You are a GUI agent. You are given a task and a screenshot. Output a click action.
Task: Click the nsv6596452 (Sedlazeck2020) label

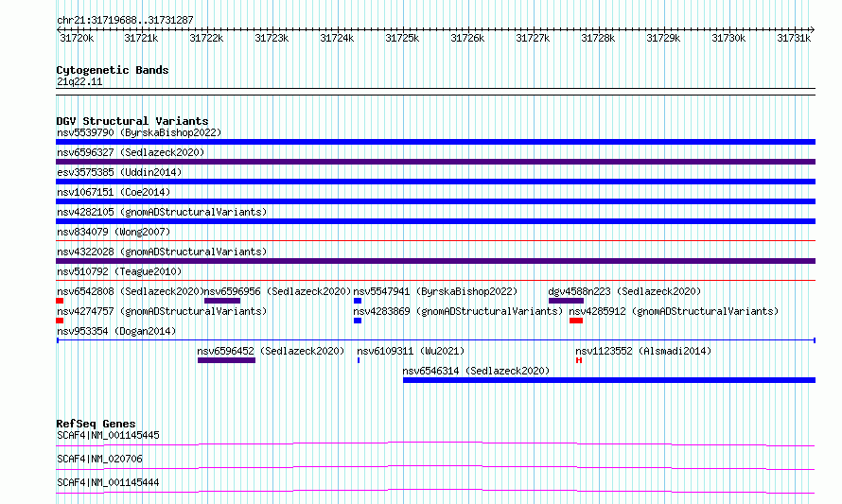click(271, 351)
